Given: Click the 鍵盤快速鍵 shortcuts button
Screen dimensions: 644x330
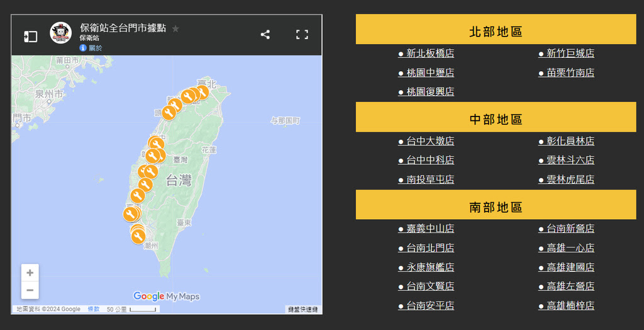Looking at the screenshot, I should click(x=303, y=309).
